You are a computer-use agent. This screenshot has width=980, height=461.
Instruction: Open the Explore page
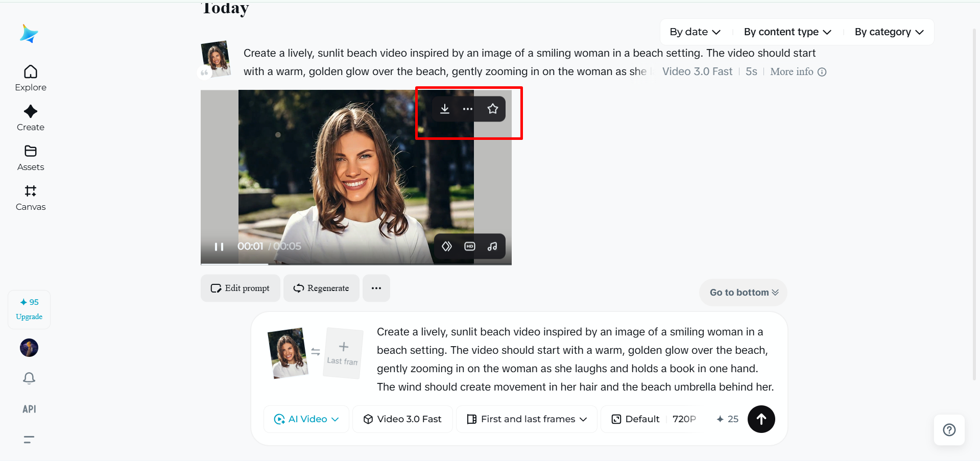pyautogui.click(x=31, y=78)
